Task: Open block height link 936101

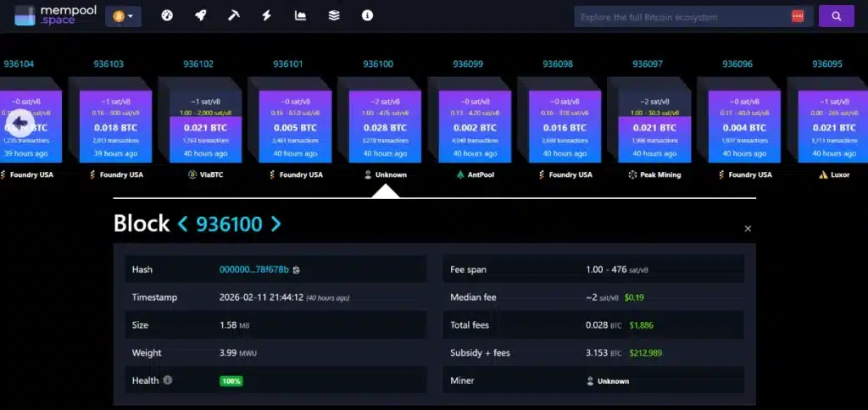Action: [x=288, y=64]
